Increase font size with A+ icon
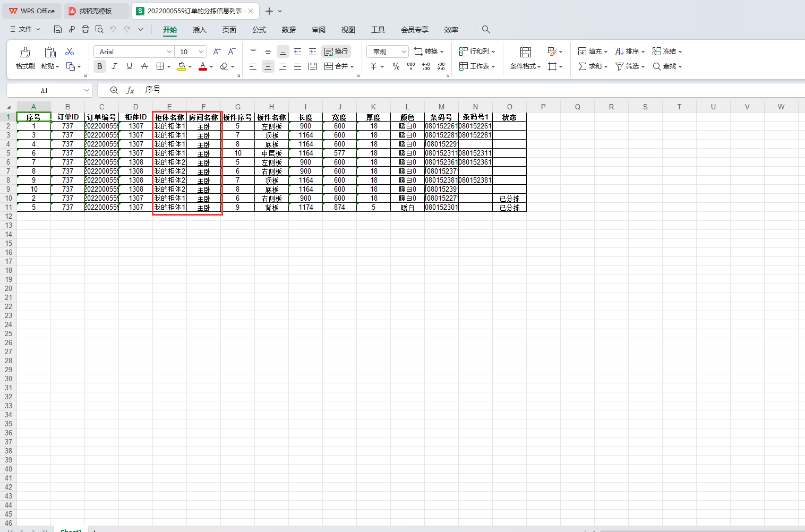The height and width of the screenshot is (532, 805). pos(217,52)
